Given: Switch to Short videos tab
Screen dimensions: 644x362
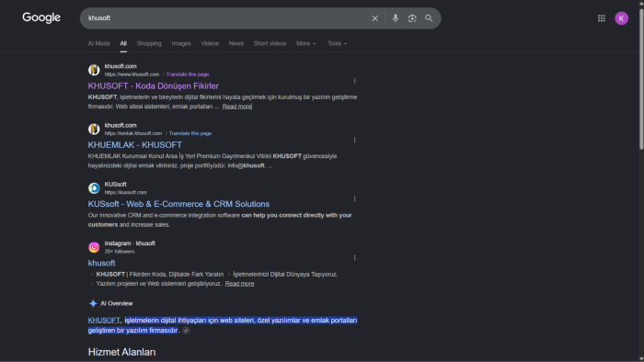Looking at the screenshot, I should point(270,43).
